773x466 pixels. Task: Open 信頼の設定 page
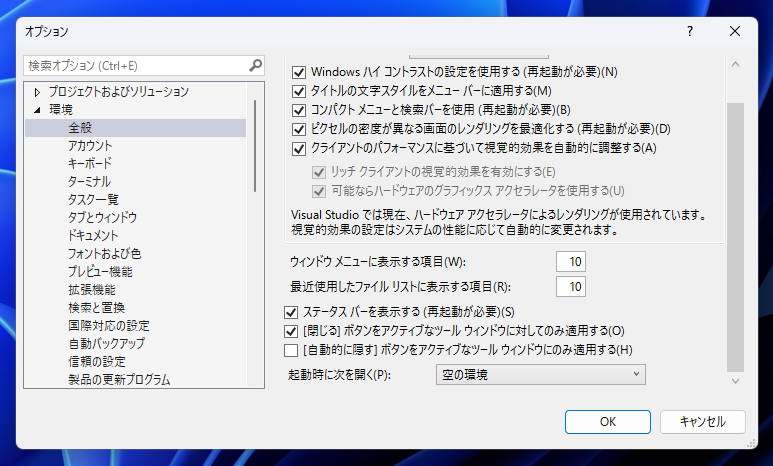[97, 361]
